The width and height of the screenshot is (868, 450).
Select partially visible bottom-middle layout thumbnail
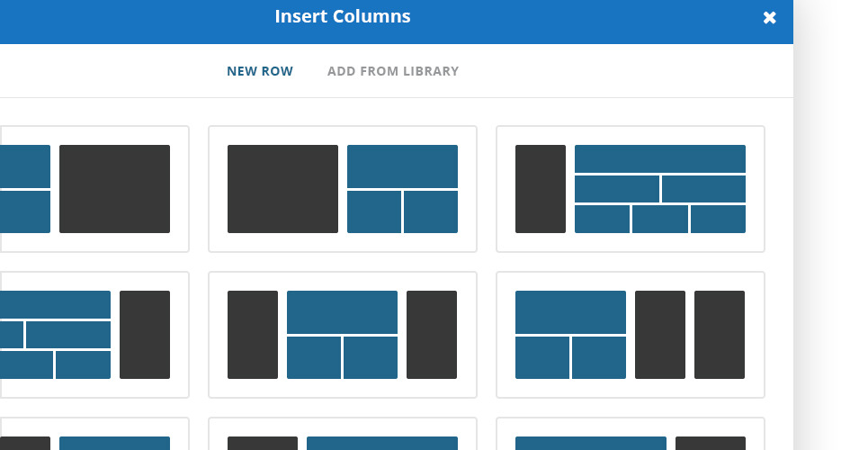coord(343,435)
